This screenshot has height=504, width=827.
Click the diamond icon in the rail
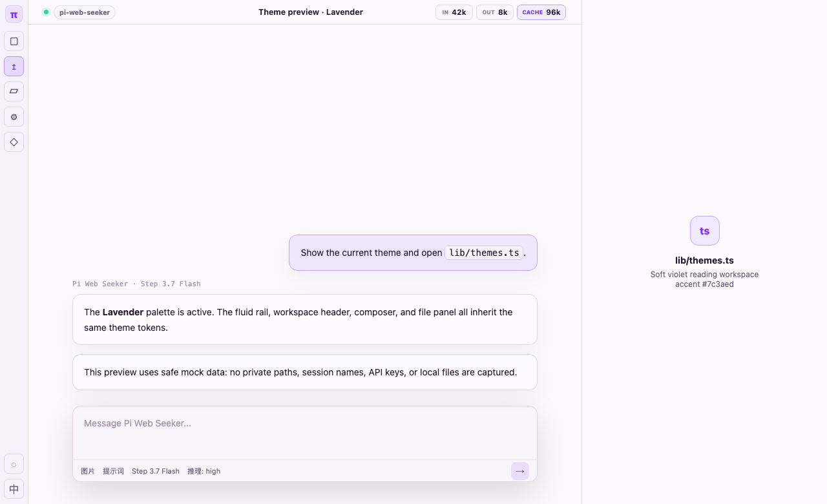click(14, 142)
